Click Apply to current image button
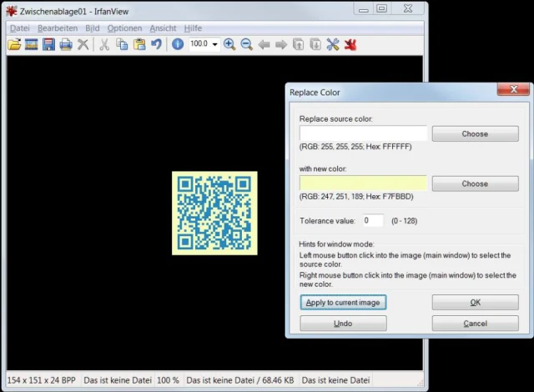The image size is (534, 392). 343,302
